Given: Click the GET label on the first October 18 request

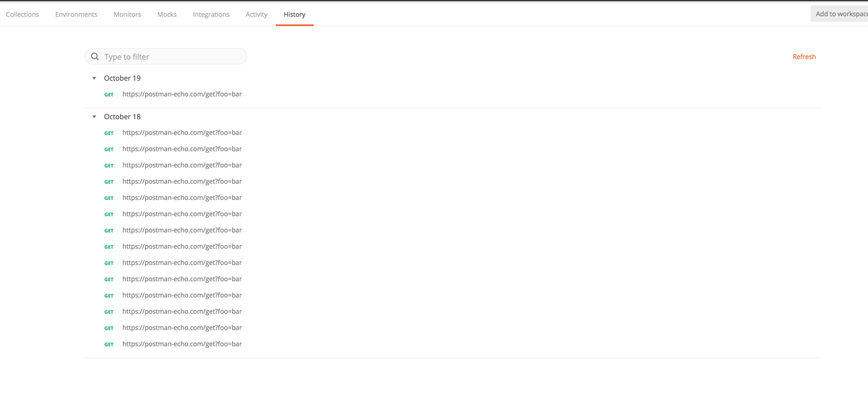Looking at the screenshot, I should (x=109, y=133).
